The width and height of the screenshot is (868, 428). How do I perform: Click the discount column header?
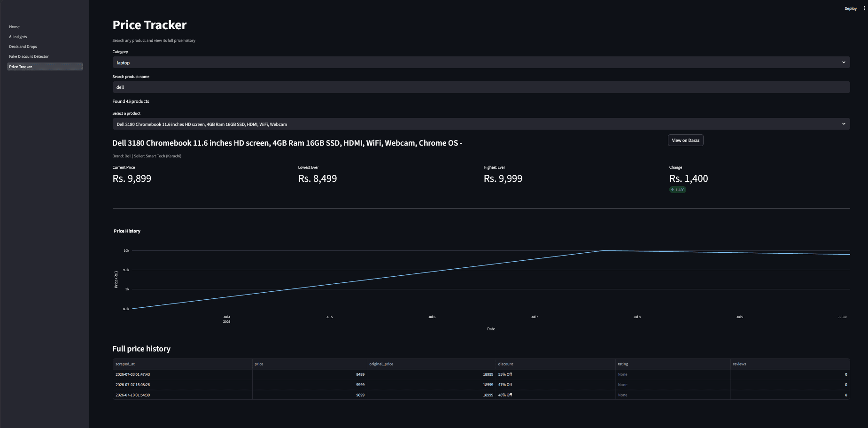[556, 364]
